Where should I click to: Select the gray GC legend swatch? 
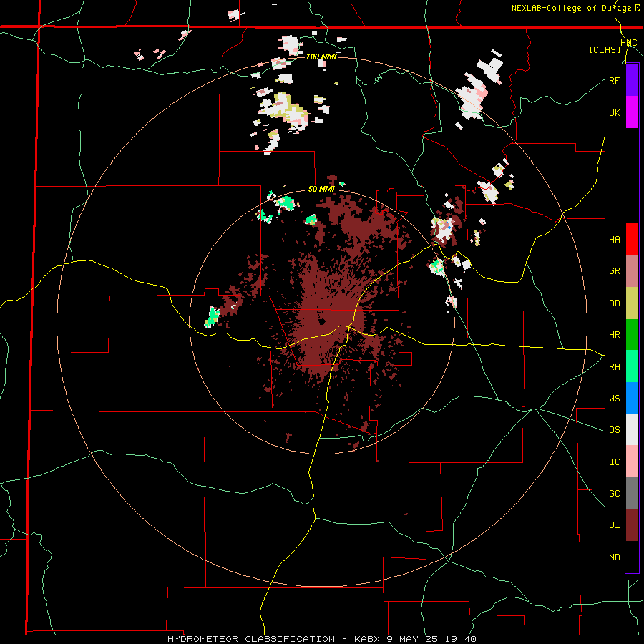click(632, 493)
